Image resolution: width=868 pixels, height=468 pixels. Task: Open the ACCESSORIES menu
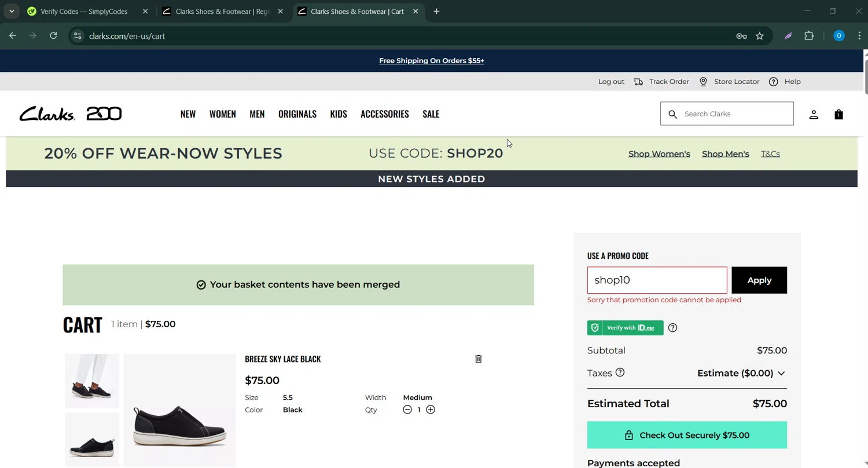385,114
